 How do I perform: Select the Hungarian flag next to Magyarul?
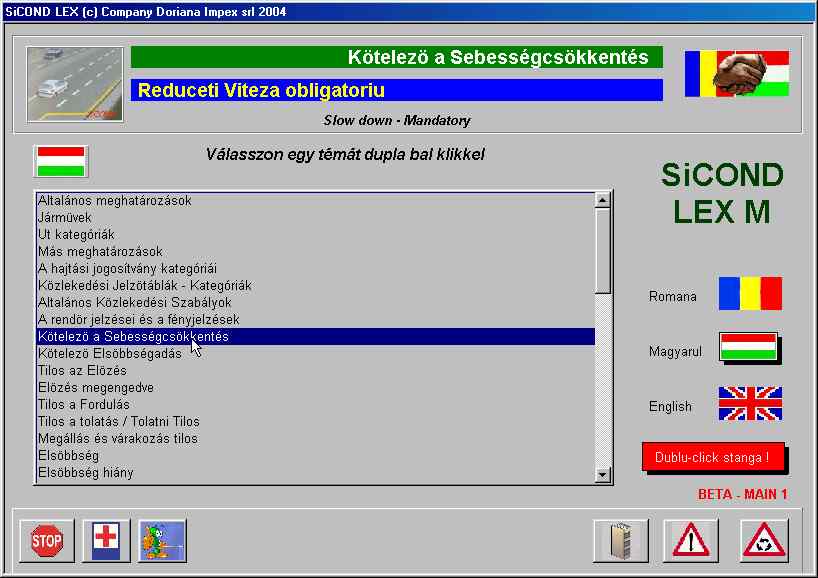[749, 347]
